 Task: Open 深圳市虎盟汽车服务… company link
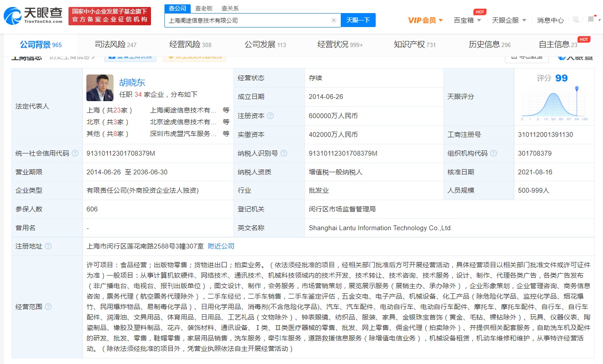point(183,134)
